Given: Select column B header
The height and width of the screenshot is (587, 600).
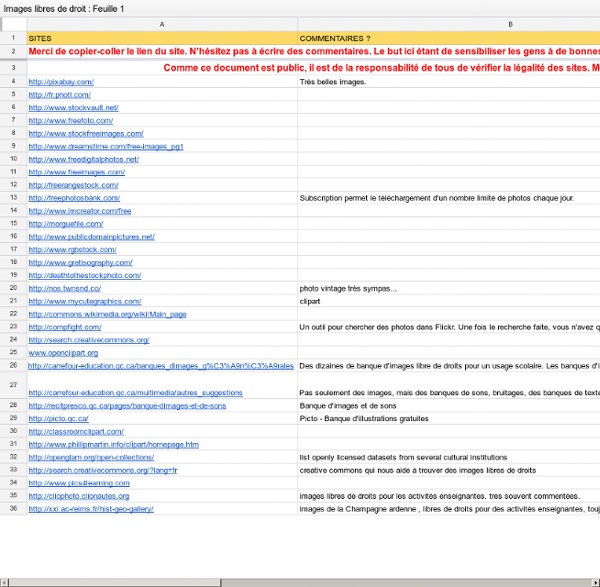Looking at the screenshot, I should click(449, 24).
